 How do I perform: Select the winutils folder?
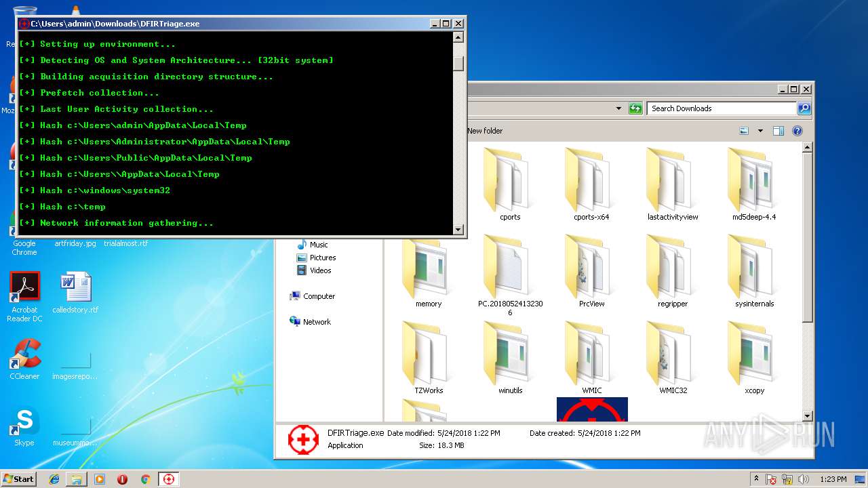[x=510, y=357]
